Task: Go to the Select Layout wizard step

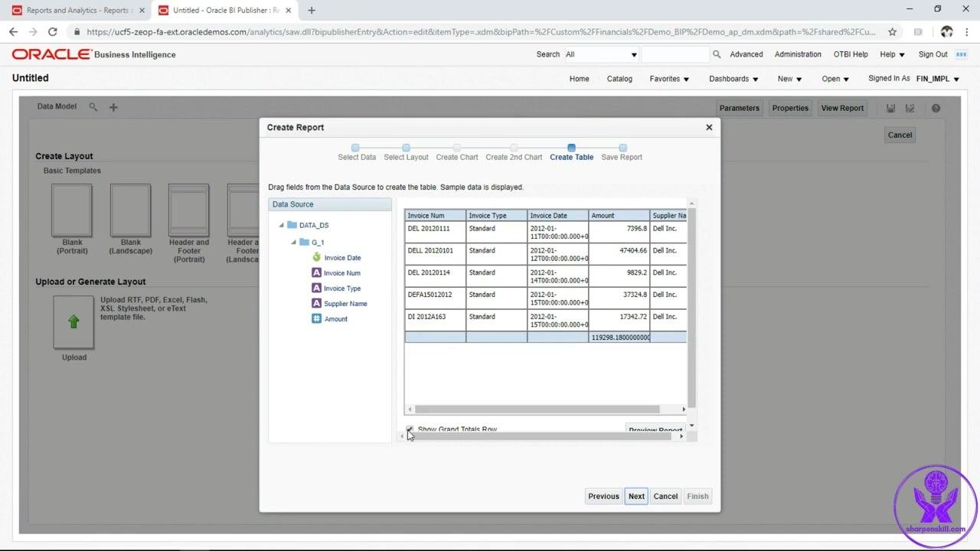Action: pyautogui.click(x=406, y=153)
